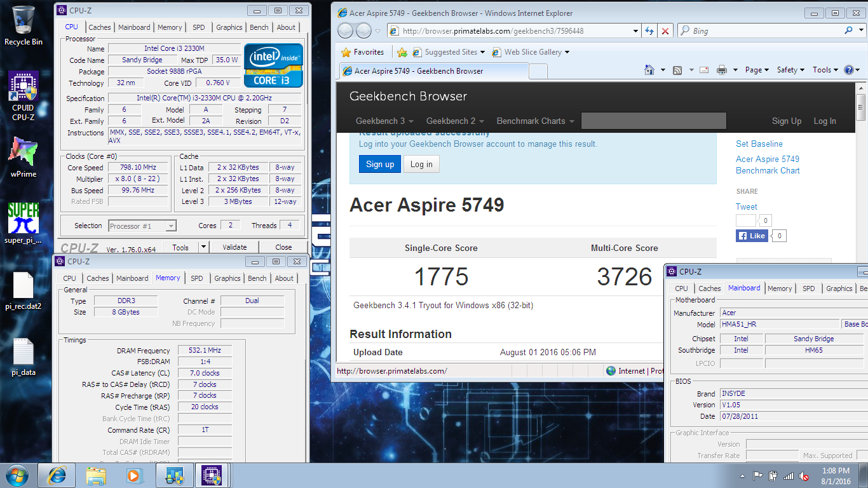Click the Add to Favorites bar icon
868x488 pixels.
(x=402, y=52)
